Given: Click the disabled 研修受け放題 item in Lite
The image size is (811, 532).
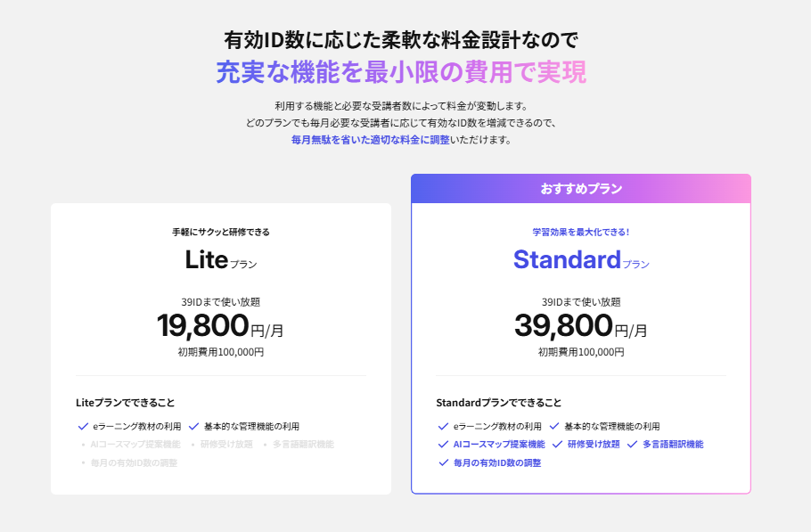Looking at the screenshot, I should [x=225, y=444].
